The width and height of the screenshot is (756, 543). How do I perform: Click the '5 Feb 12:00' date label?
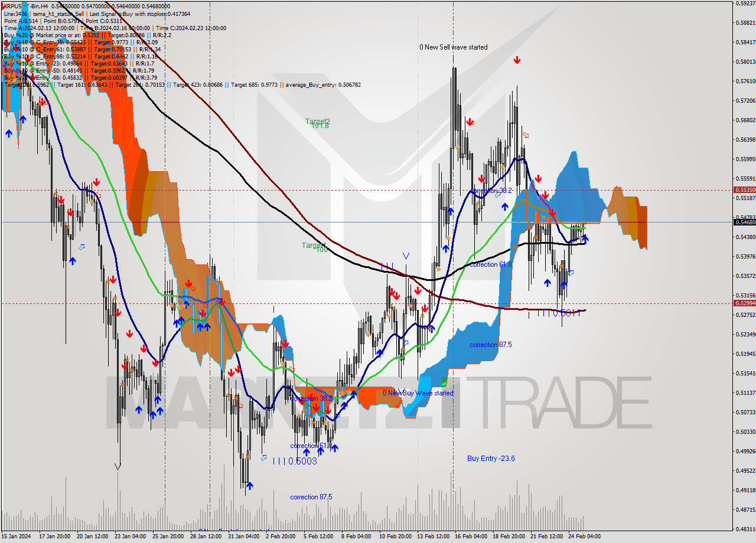click(x=318, y=537)
